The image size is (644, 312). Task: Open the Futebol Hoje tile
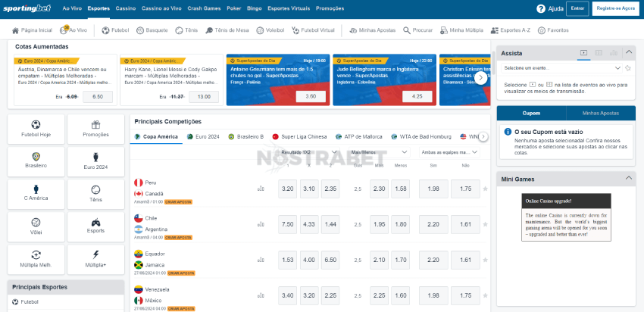pyautogui.click(x=36, y=129)
